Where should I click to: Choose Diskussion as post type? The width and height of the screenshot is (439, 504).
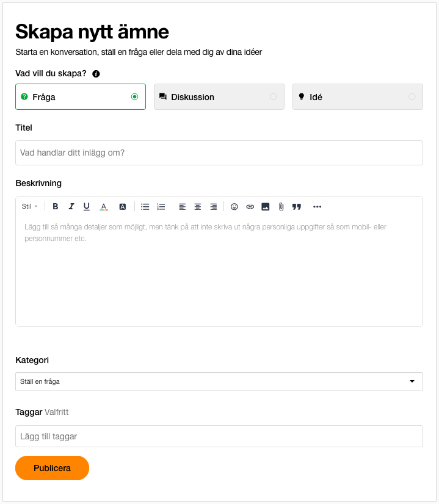[x=219, y=97]
